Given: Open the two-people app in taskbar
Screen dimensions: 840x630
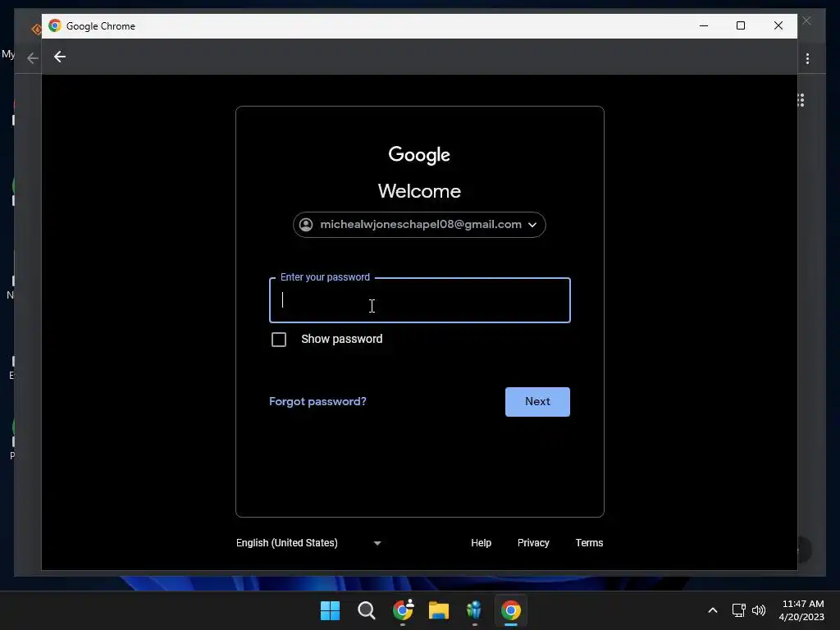Looking at the screenshot, I should coord(474,610).
